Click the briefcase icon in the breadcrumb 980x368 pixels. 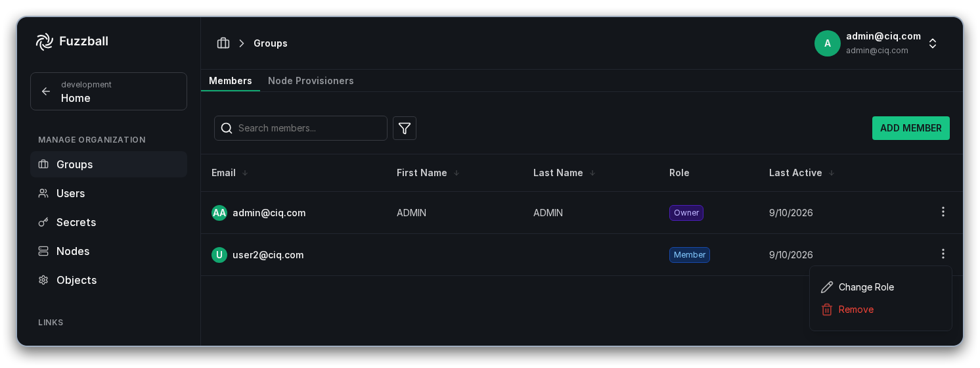click(223, 43)
